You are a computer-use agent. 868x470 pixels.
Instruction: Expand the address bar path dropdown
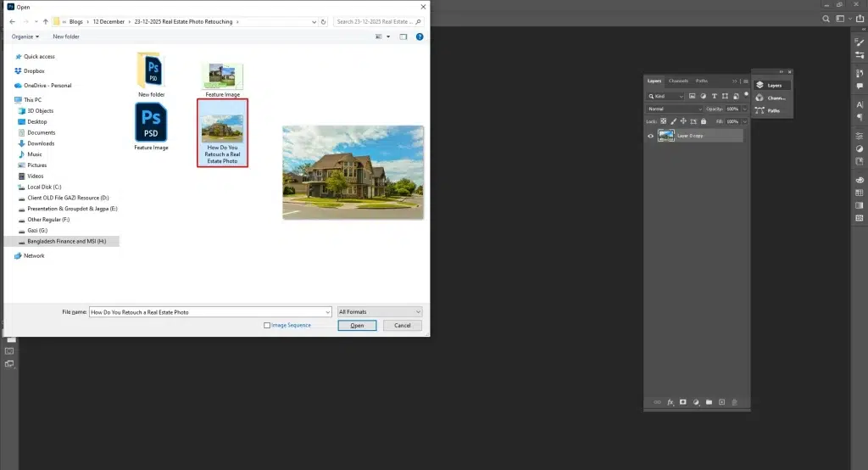314,21
